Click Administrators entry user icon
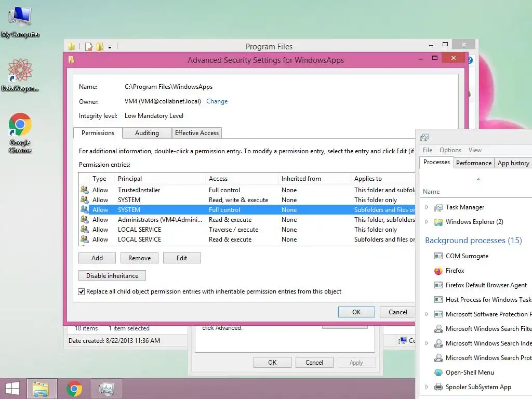This screenshot has height=399, width=532. [85, 220]
